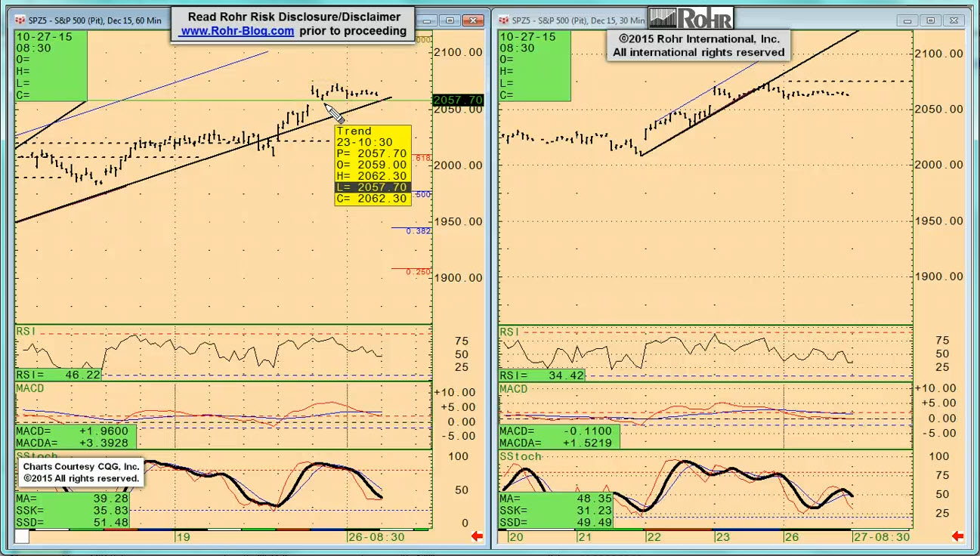Image resolution: width=980 pixels, height=556 pixels.
Task: Click red scroll arrow on 30 Min chart
Action: (957, 536)
